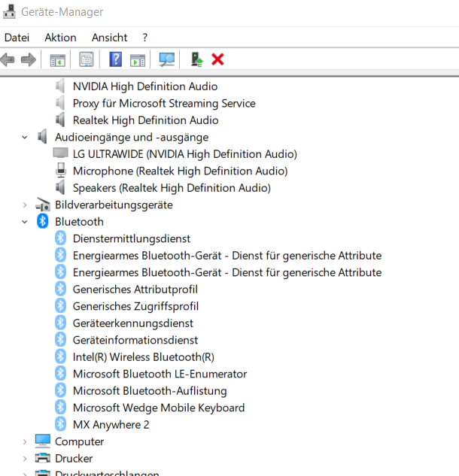The height and width of the screenshot is (476, 459).
Task: Open the Datei menu
Action: pos(17,38)
